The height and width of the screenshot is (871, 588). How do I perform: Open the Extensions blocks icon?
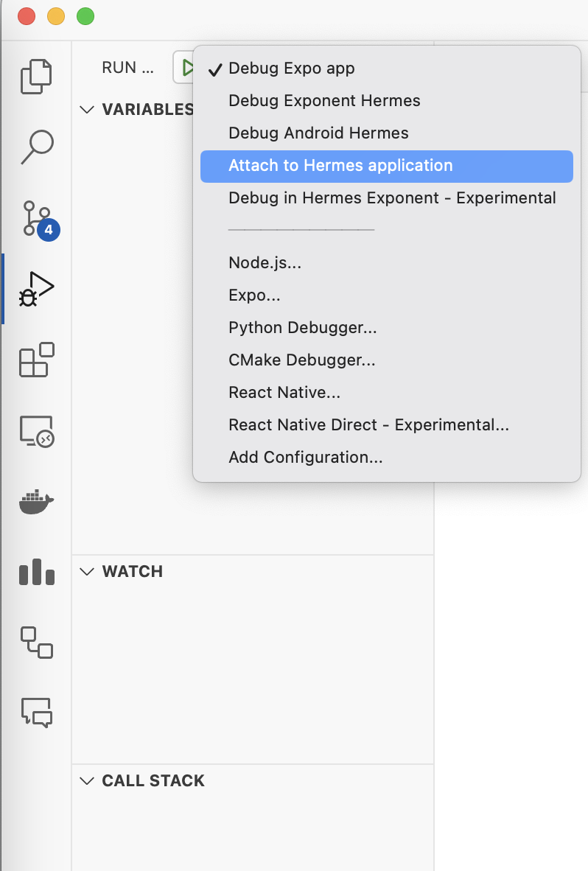(37, 360)
